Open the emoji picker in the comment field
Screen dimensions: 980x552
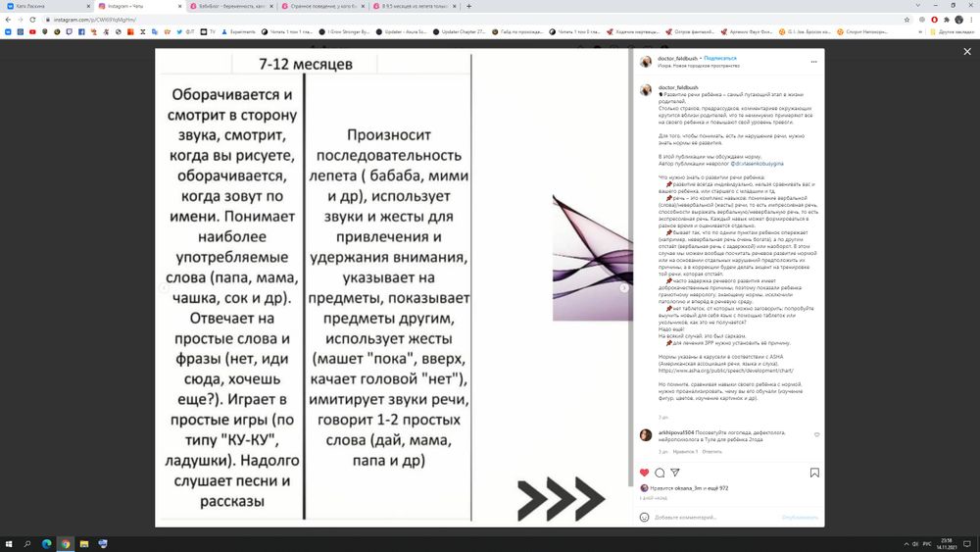[x=645, y=517]
